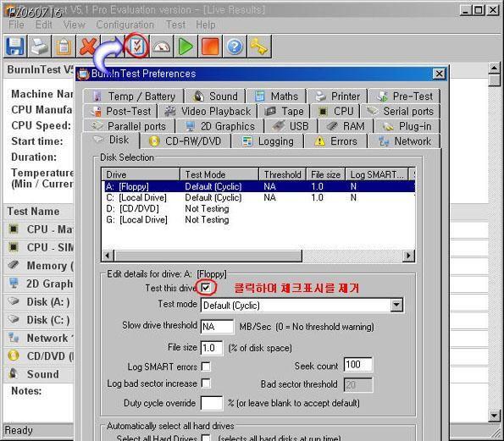This screenshot has width=504, height=441.
Task: Enable Log bad sector increase checkbox
Action: (206, 383)
